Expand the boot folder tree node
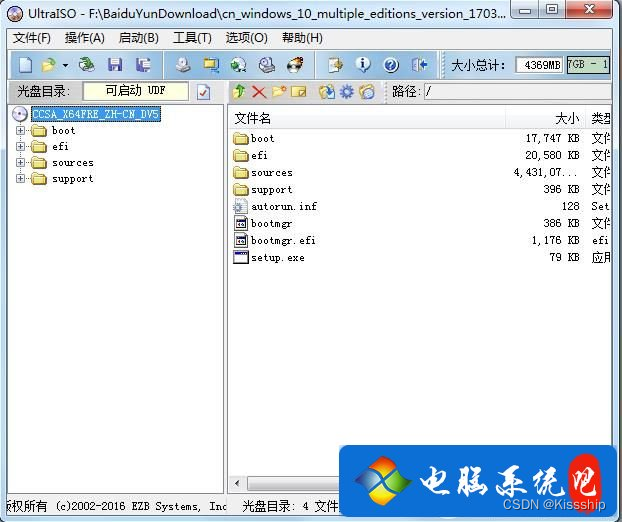Screen dimensions: 622x522 click(20, 130)
